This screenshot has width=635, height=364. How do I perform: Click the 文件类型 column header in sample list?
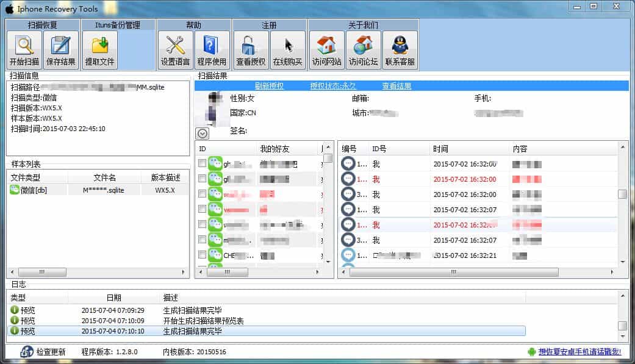38,177
